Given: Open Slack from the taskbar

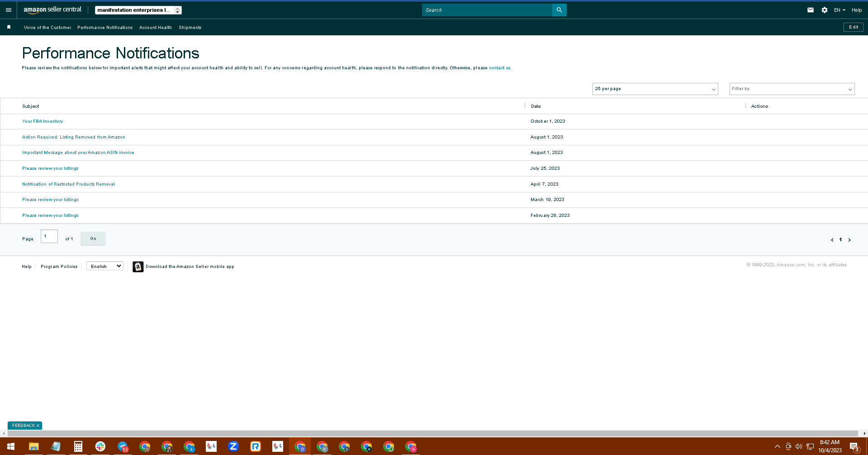Looking at the screenshot, I should point(100,446).
